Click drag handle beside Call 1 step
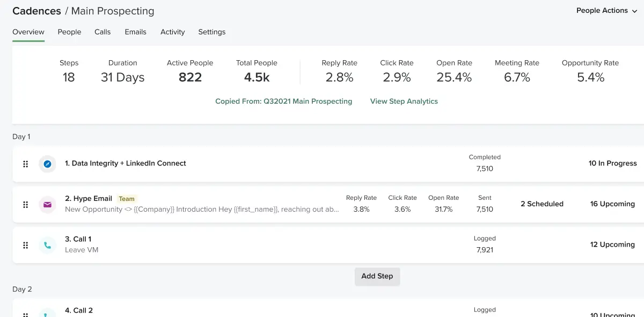 (x=25, y=245)
